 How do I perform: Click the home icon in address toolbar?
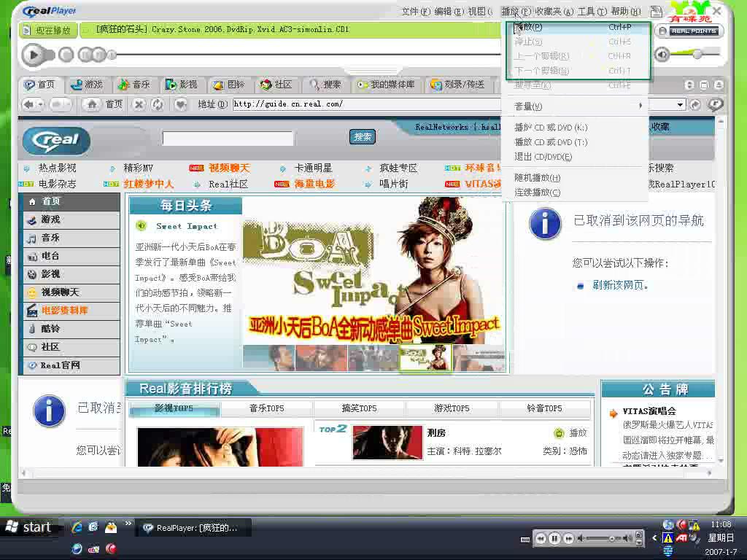pyautogui.click(x=92, y=104)
